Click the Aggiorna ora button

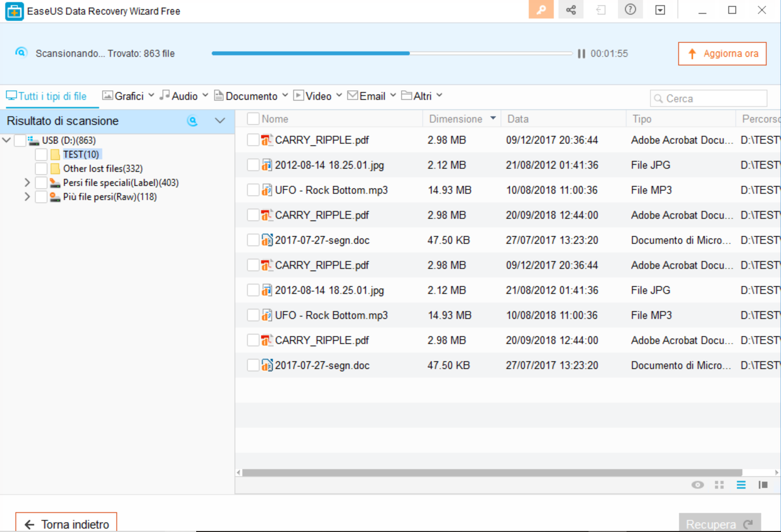click(722, 54)
